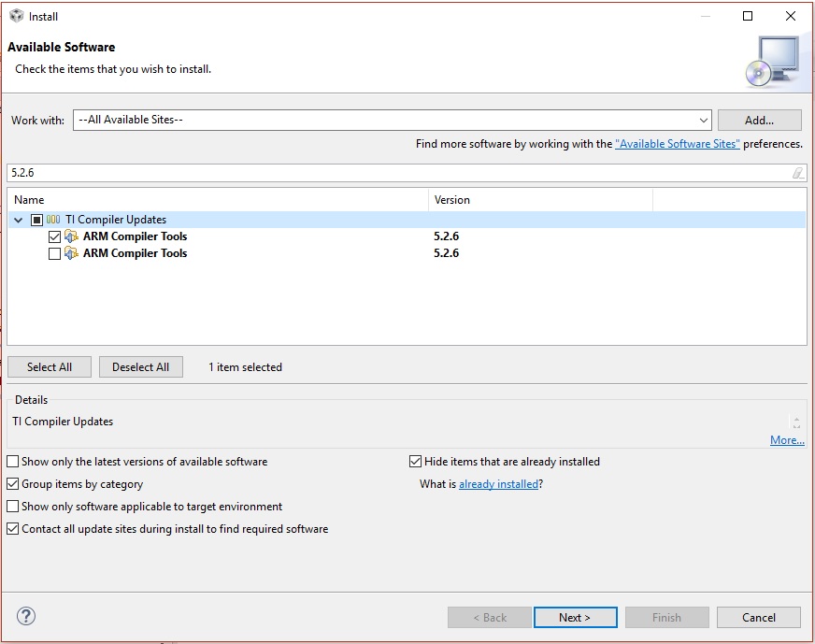Image resolution: width=815 pixels, height=644 pixels.
Task: Click the unchecked ARM Compiler Tools feature icon
Action: click(x=72, y=253)
